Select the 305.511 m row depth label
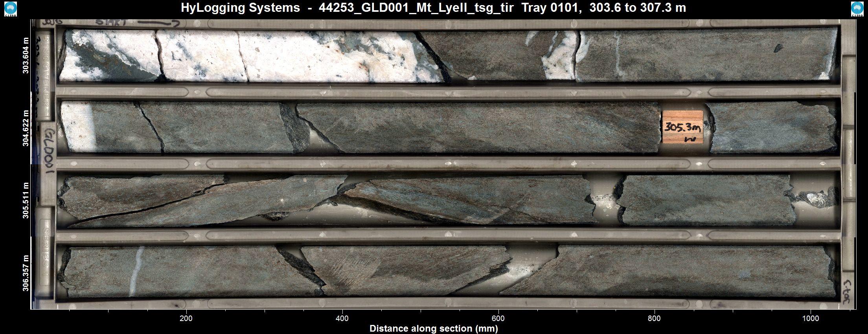The height and width of the screenshot is (334, 868). point(26,200)
